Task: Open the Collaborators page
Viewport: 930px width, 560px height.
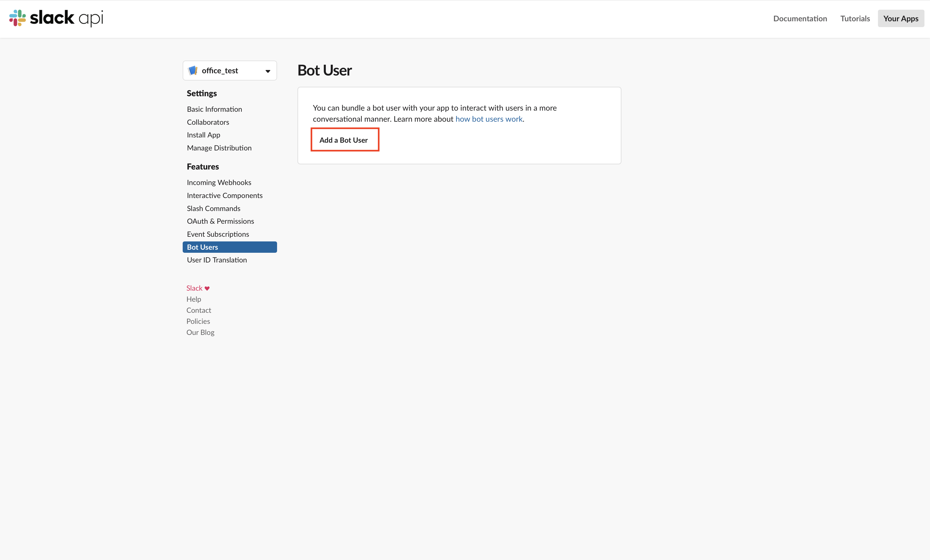Action: [x=208, y=122]
